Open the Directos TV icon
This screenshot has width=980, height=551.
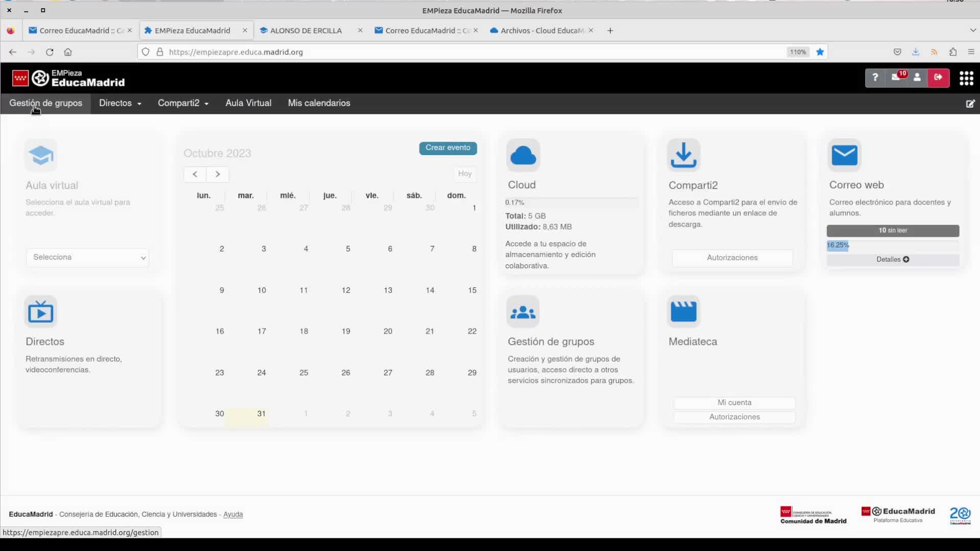point(41,312)
